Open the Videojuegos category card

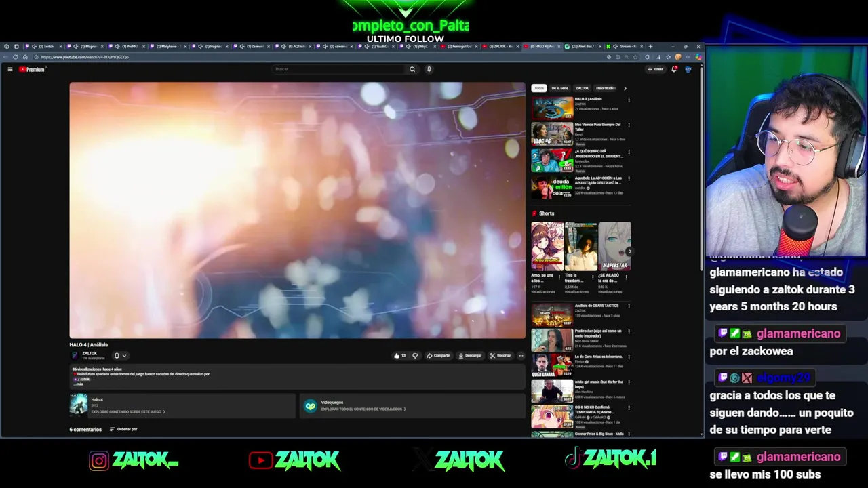tap(412, 405)
